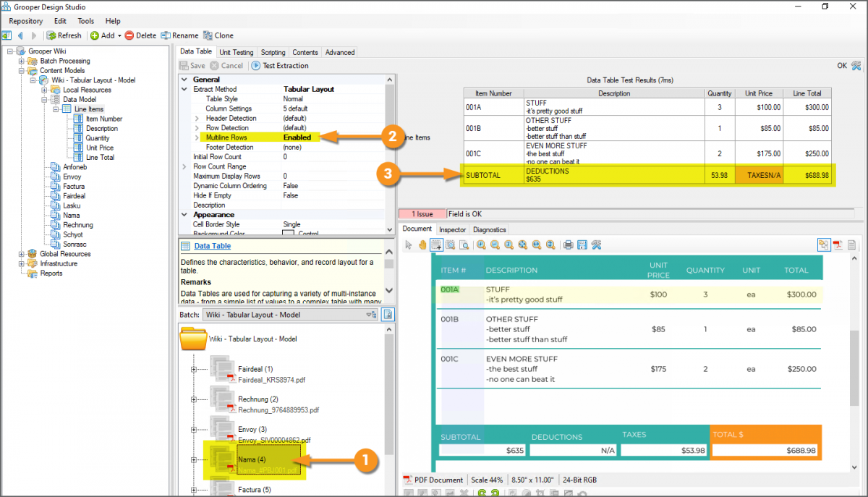Select the arrow pointer tool

[408, 245]
